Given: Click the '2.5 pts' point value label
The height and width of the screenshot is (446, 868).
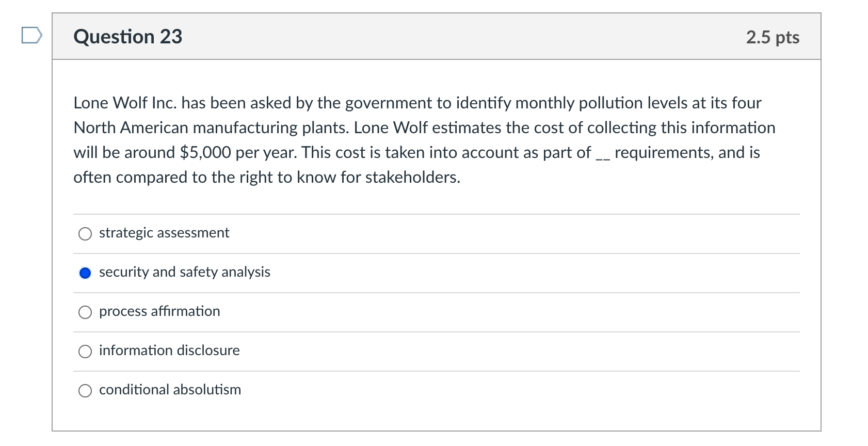Looking at the screenshot, I should [774, 37].
